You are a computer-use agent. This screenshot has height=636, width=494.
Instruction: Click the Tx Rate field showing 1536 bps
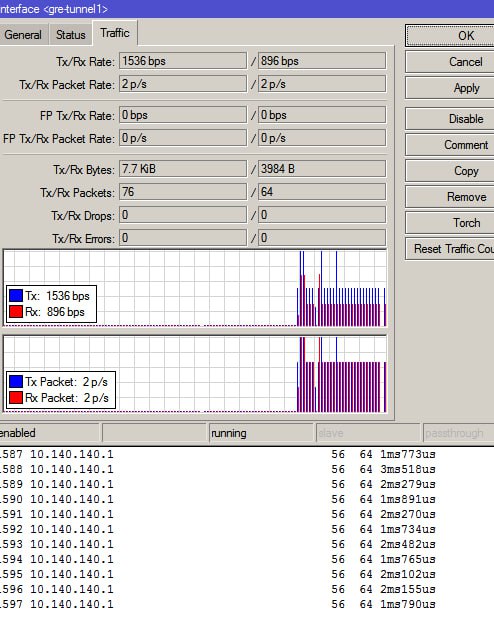pyautogui.click(x=183, y=61)
